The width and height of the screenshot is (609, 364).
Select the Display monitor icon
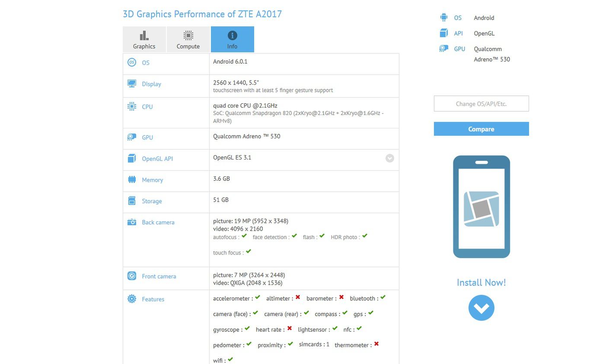point(131,83)
